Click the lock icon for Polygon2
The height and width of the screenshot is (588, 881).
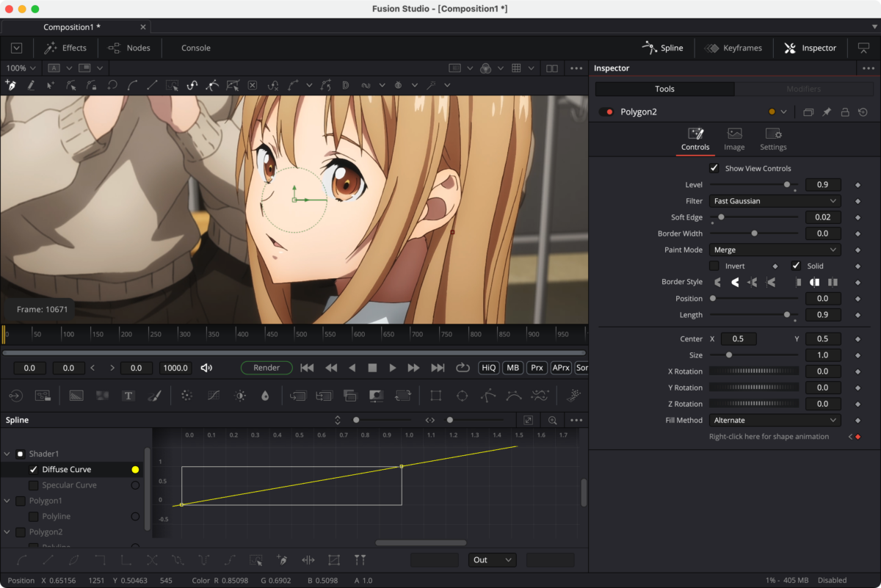tap(845, 112)
